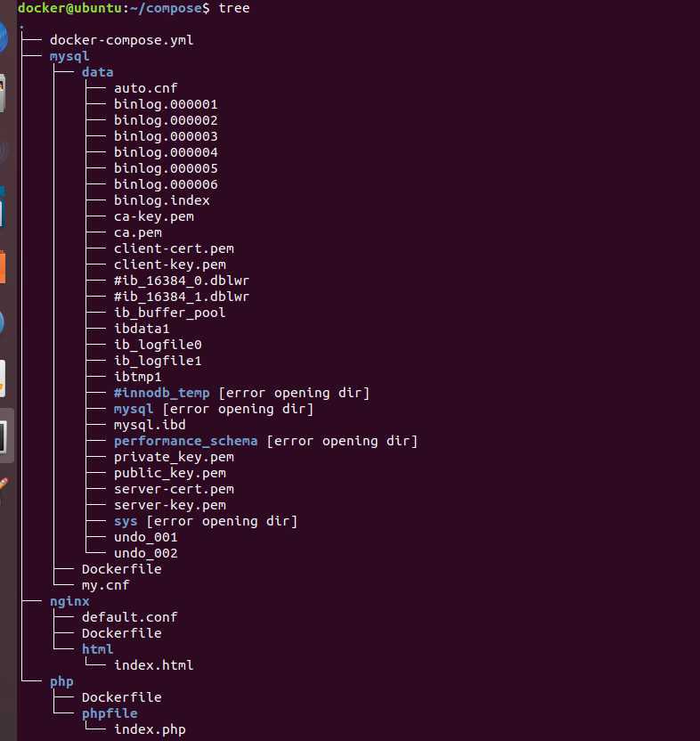Select the html directory name
700x741 pixels.
click(x=97, y=650)
